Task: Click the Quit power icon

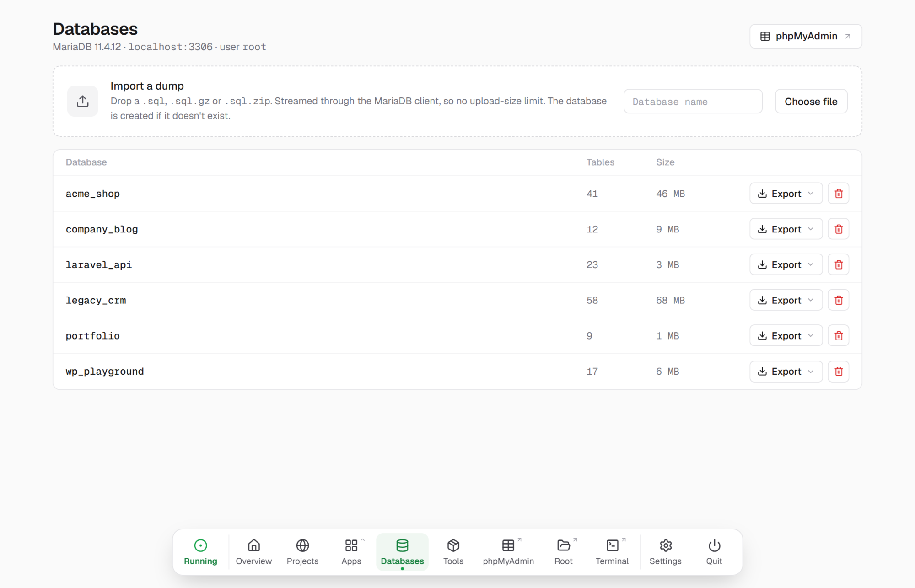Action: point(714,552)
